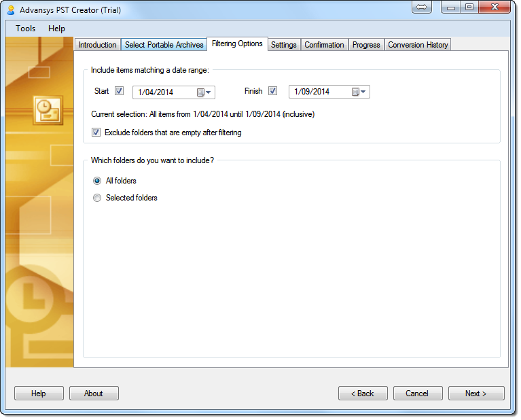Image resolution: width=521 pixels, height=420 pixels.
Task: Maximize the PST Creator window
Action: click(469, 7)
